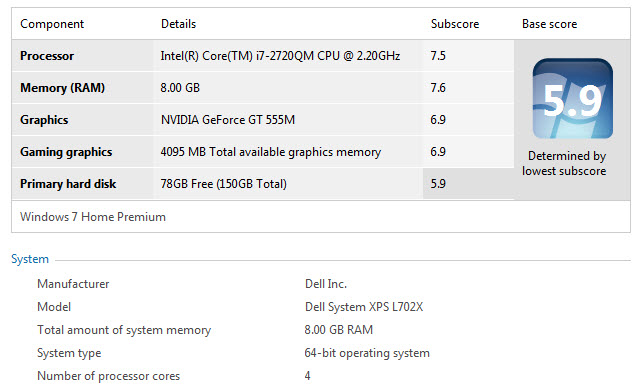Image resolution: width=640 pixels, height=389 pixels.
Task: Click Number of processor cores label
Action: pos(109,376)
